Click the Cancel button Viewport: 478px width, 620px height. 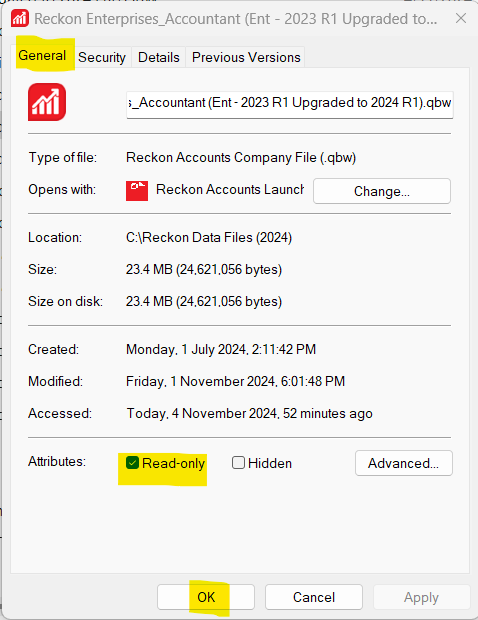tap(314, 597)
